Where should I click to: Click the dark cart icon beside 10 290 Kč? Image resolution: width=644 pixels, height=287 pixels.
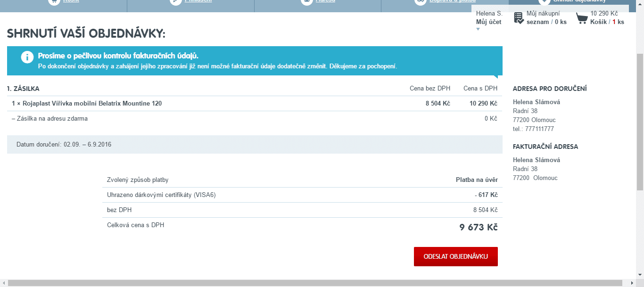coord(582,18)
